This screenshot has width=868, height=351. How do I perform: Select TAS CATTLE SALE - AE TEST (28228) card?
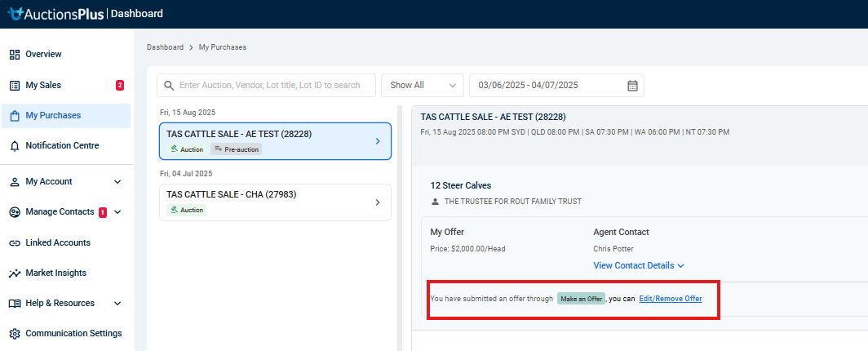275,141
